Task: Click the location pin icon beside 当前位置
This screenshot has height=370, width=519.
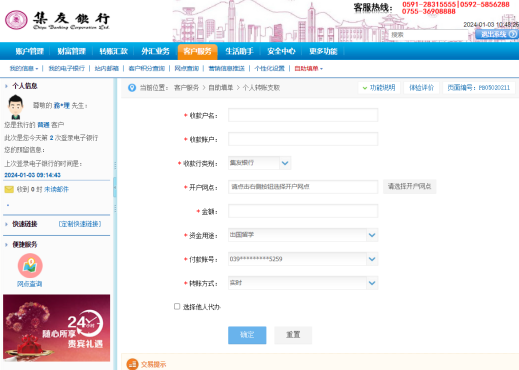Action: (132, 88)
